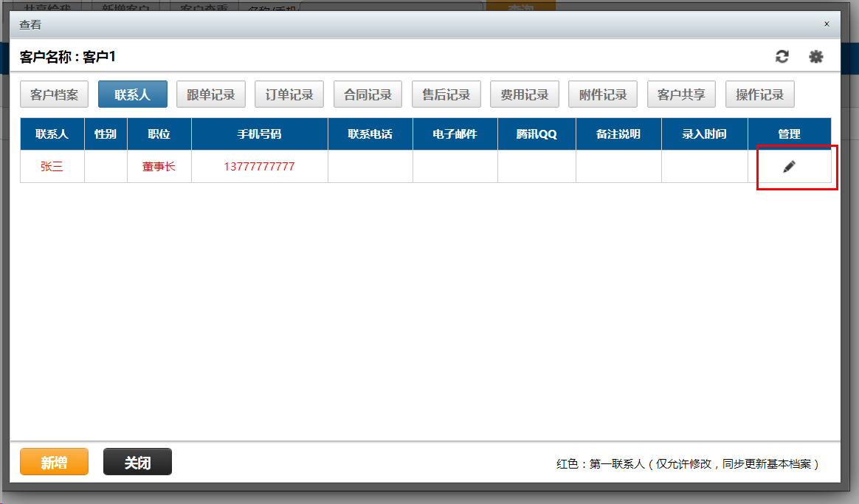
Task: Switch to the 费用记录 tab
Action: 524,94
